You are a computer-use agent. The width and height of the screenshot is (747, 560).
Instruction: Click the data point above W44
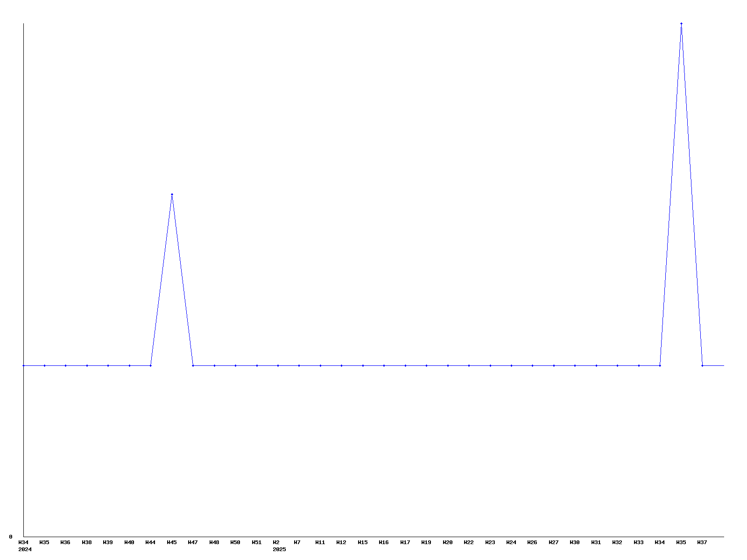(x=150, y=365)
